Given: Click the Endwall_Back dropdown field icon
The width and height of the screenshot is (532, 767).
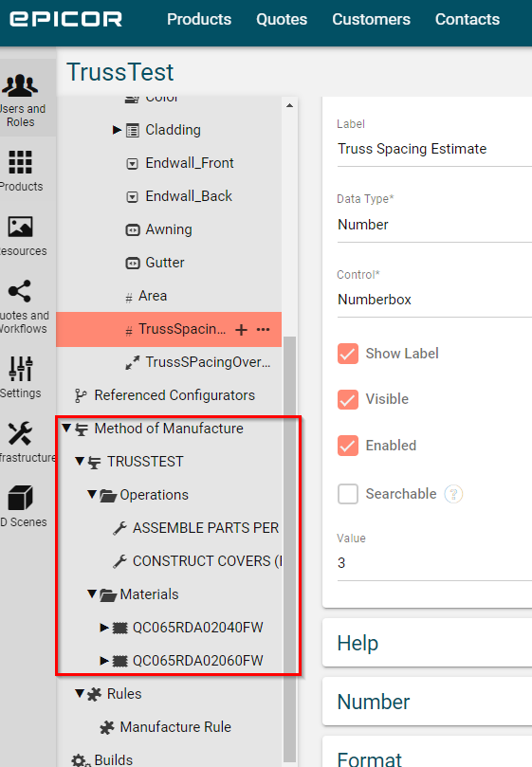Looking at the screenshot, I should click(x=132, y=196).
